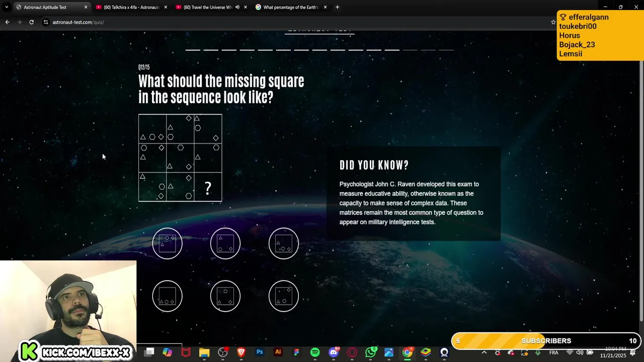This screenshot has height=362, width=644.
Task: Open Opera browser from the taskbar
Action: click(x=352, y=352)
